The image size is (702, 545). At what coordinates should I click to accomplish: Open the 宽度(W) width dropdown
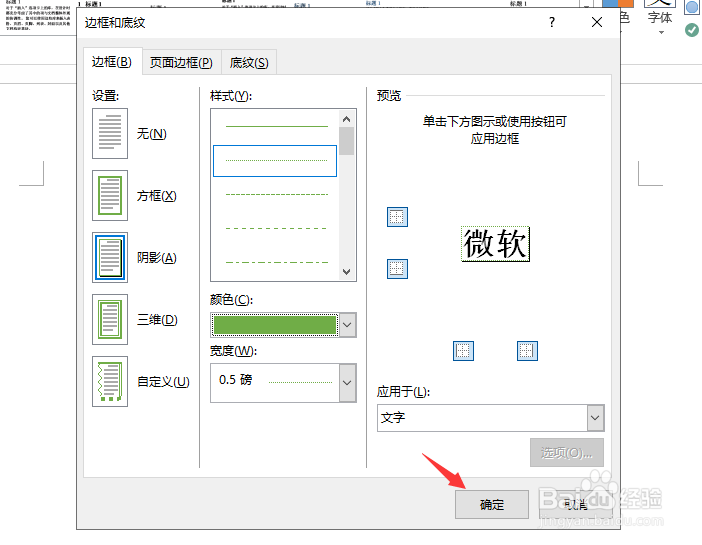coord(347,383)
